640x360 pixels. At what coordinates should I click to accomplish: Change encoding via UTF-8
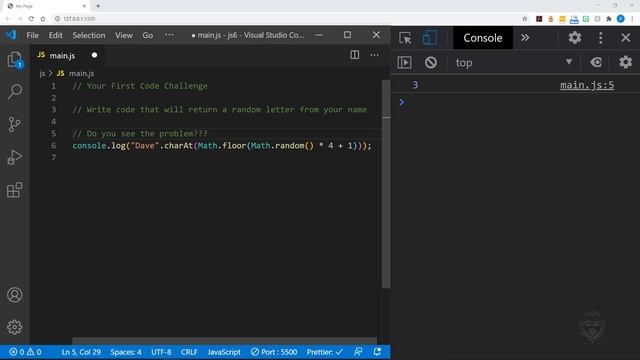point(161,352)
